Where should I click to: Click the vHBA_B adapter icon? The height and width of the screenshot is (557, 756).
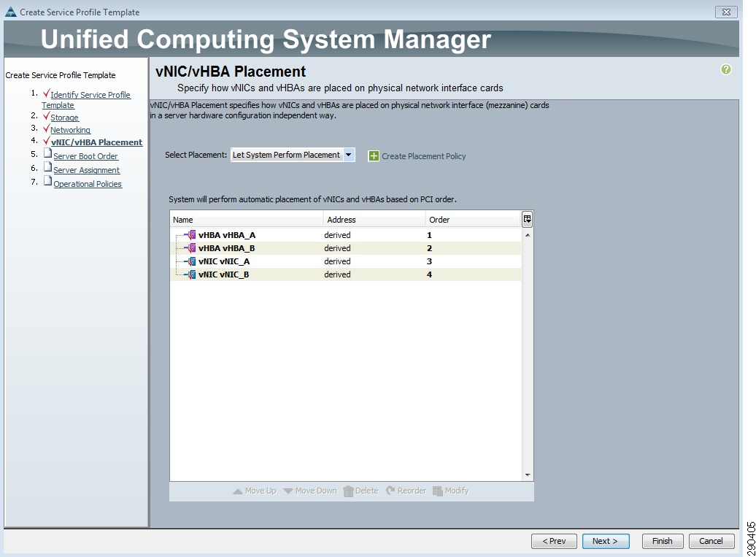(x=191, y=248)
